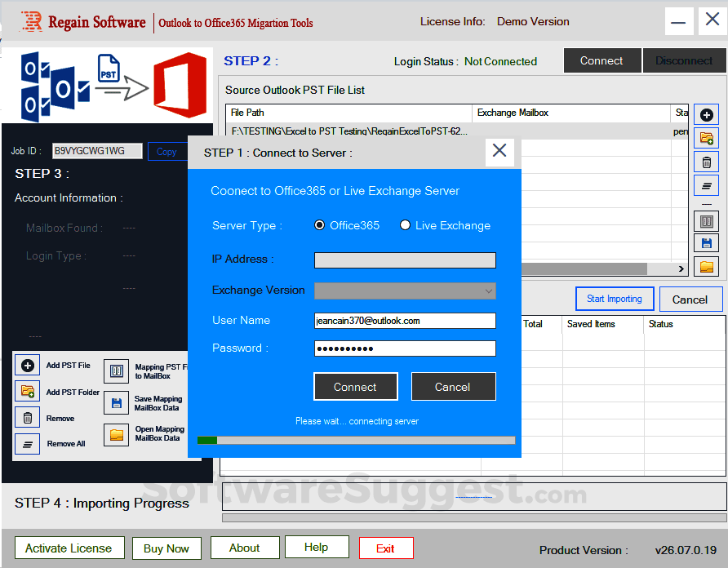The image size is (728, 568).
Task: Click into the User Name field
Action: [405, 321]
